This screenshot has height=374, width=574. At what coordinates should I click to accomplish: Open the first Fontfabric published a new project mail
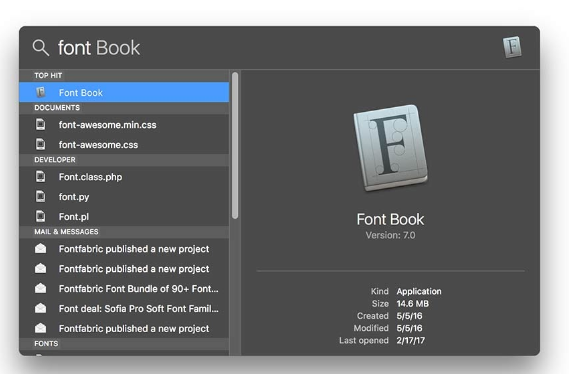coord(124,249)
